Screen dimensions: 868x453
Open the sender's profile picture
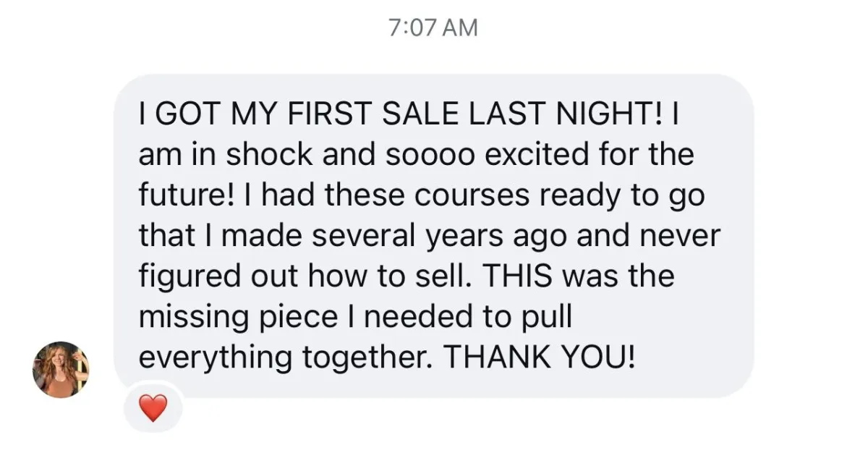pyautogui.click(x=61, y=370)
